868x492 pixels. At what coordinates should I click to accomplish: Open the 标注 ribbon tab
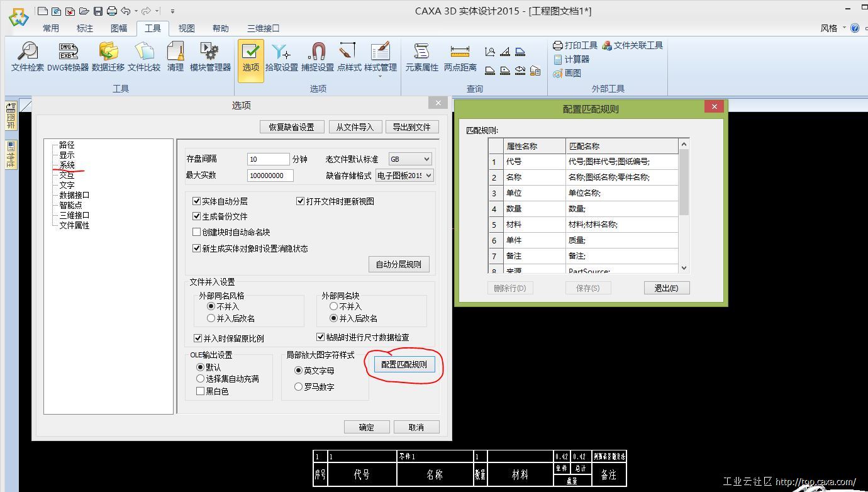point(84,28)
